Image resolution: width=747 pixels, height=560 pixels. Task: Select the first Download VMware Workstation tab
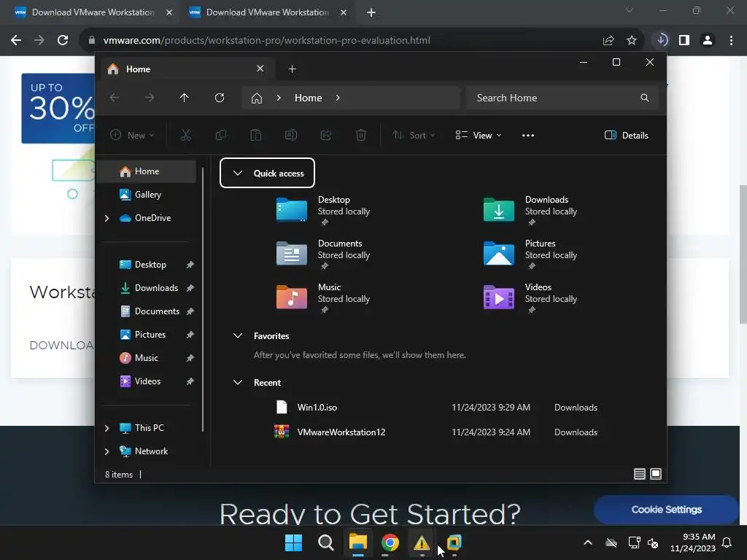click(93, 12)
